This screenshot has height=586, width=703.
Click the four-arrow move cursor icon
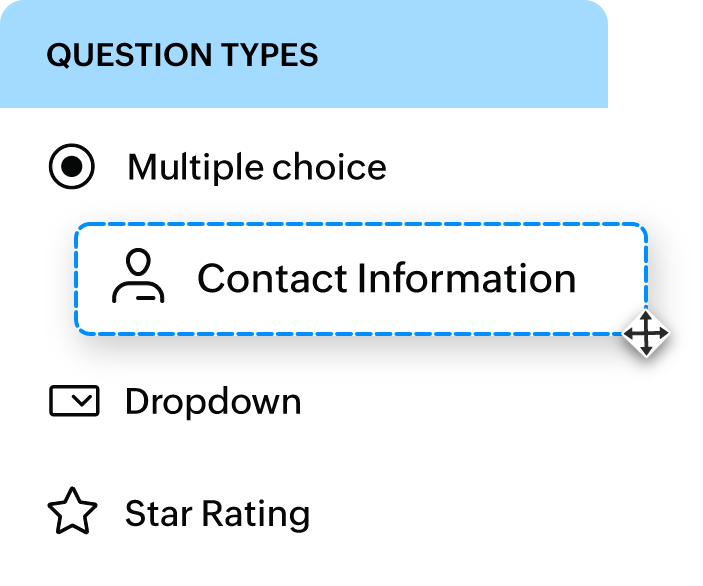646,333
